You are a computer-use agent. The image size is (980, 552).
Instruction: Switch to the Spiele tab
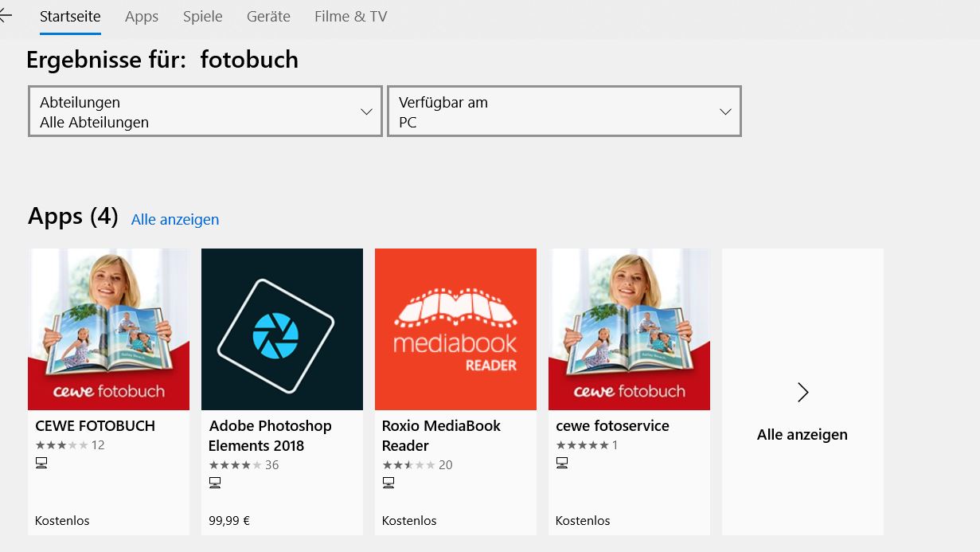[203, 17]
